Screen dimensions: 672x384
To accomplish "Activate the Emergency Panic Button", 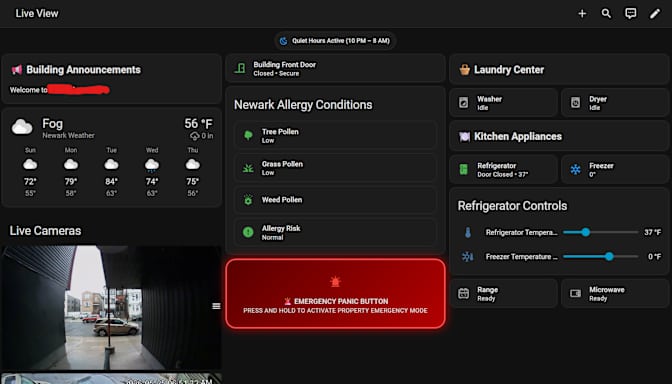I will [335, 294].
